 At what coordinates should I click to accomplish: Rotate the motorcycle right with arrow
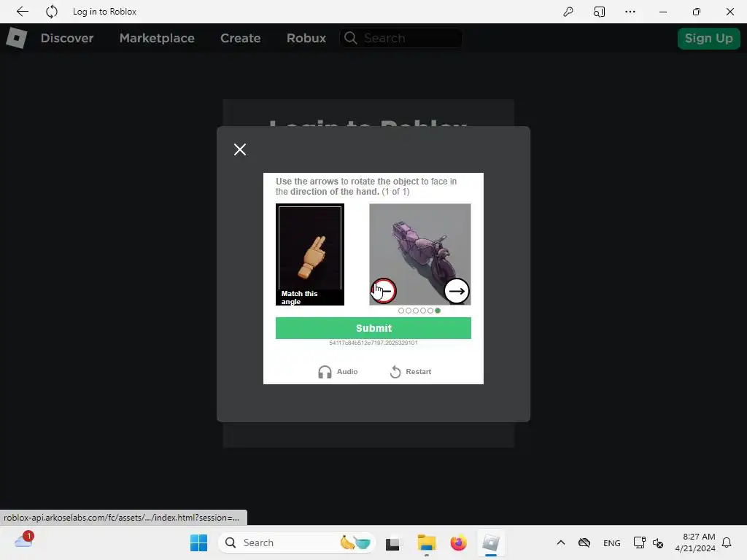457,291
